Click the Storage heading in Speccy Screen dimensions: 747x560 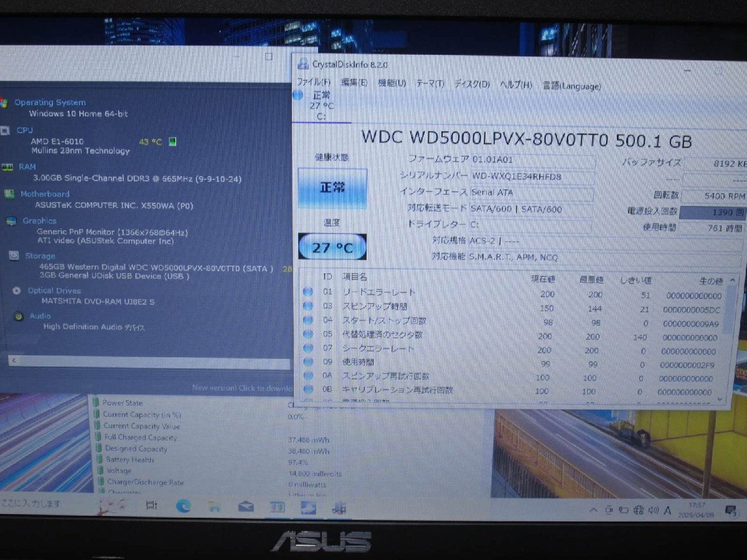40,256
